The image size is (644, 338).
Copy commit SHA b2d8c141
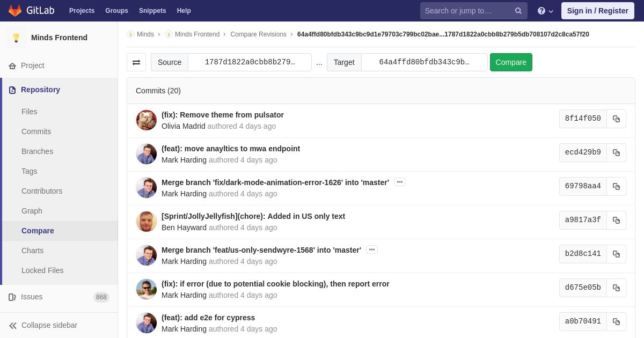(616, 254)
